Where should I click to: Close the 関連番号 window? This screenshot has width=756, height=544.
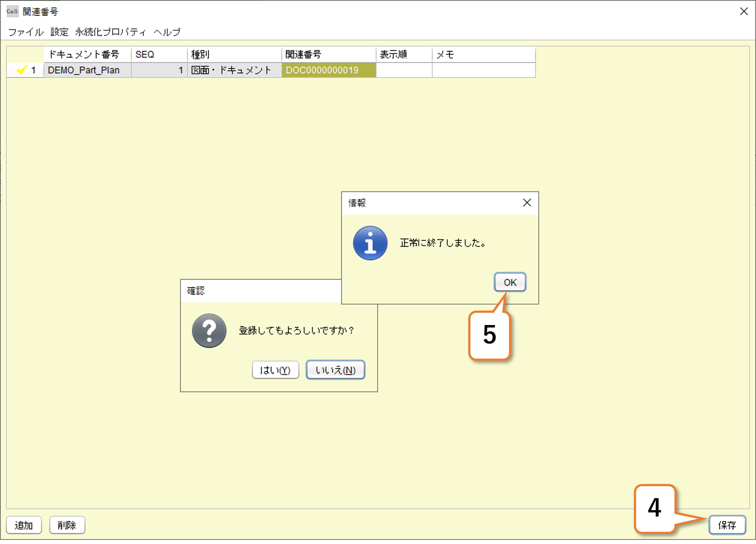click(x=744, y=11)
